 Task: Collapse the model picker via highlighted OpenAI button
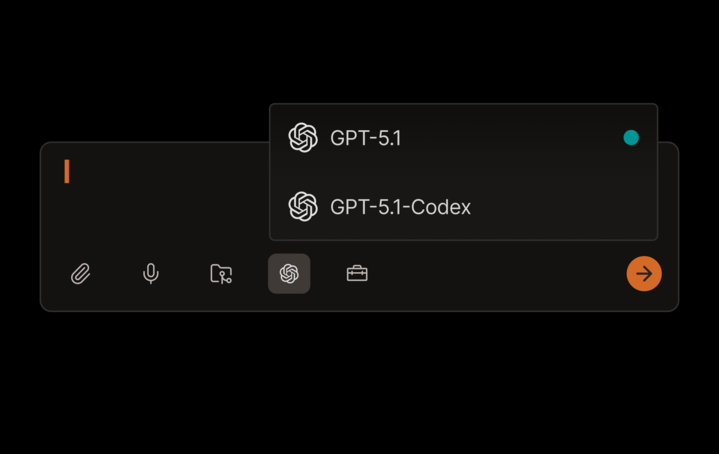tap(289, 274)
